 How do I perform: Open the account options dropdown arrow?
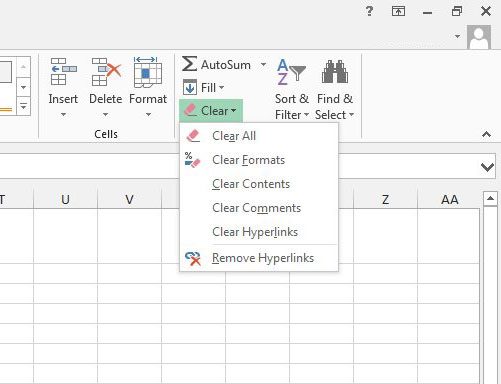point(457,36)
